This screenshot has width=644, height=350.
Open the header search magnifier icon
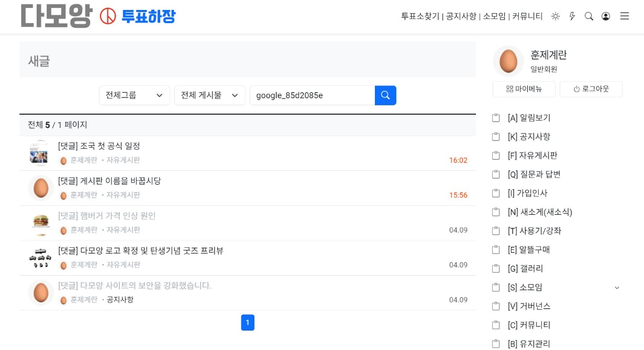(589, 16)
